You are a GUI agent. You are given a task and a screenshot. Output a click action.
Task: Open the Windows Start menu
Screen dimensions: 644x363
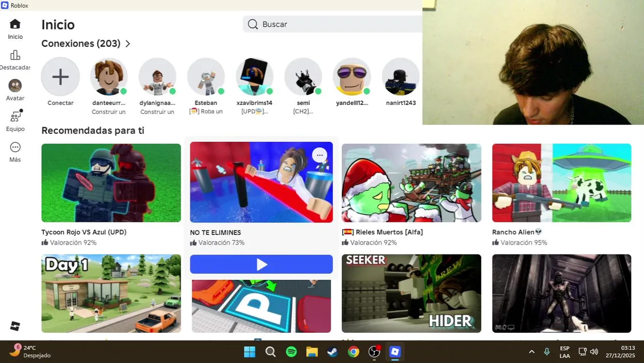[249, 351]
